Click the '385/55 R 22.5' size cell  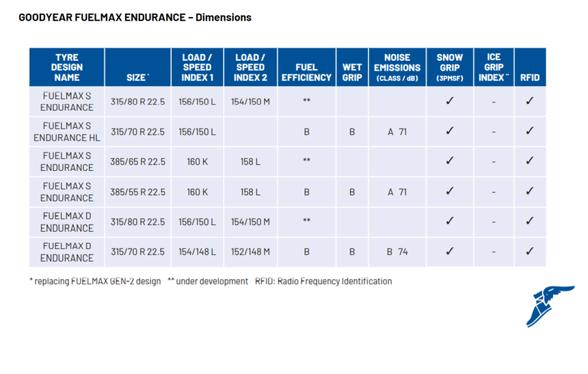[x=137, y=192]
